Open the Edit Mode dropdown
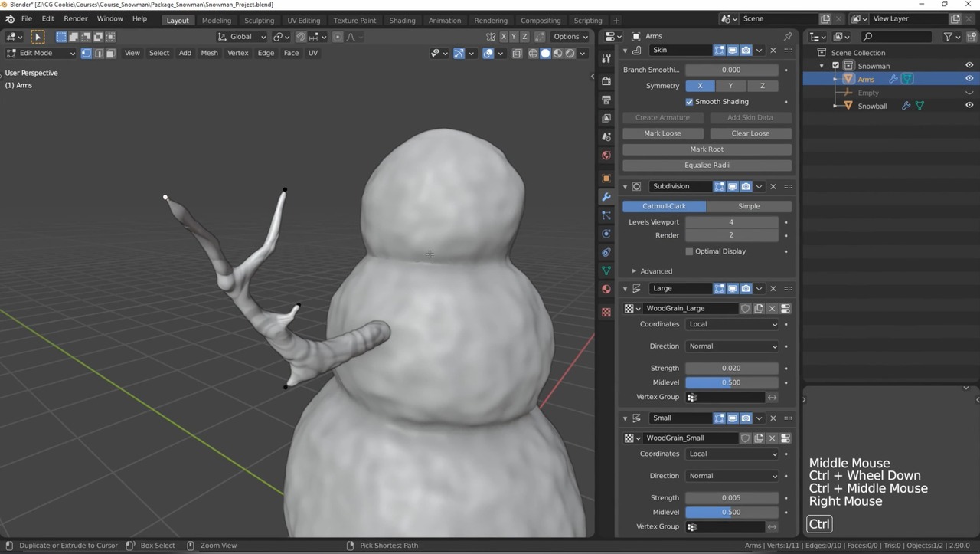The image size is (980, 554). [41, 53]
